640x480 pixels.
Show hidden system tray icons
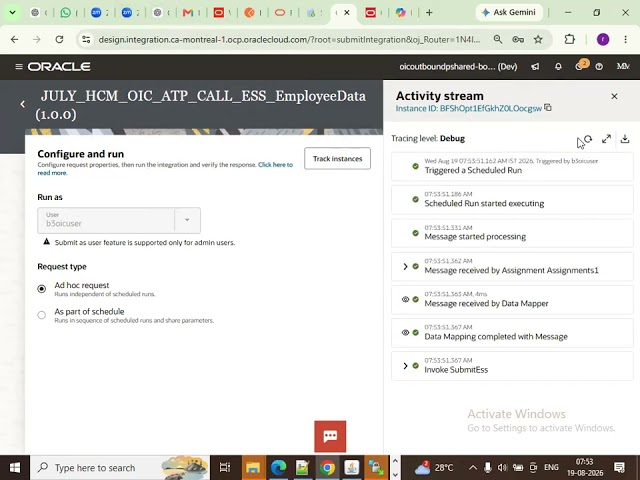473,467
